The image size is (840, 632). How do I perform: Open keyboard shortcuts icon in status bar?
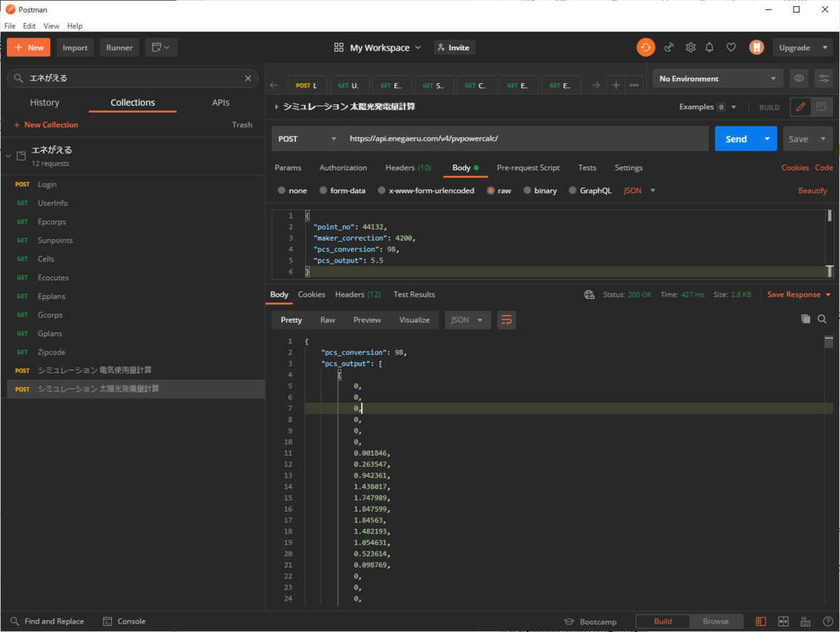coord(806,622)
